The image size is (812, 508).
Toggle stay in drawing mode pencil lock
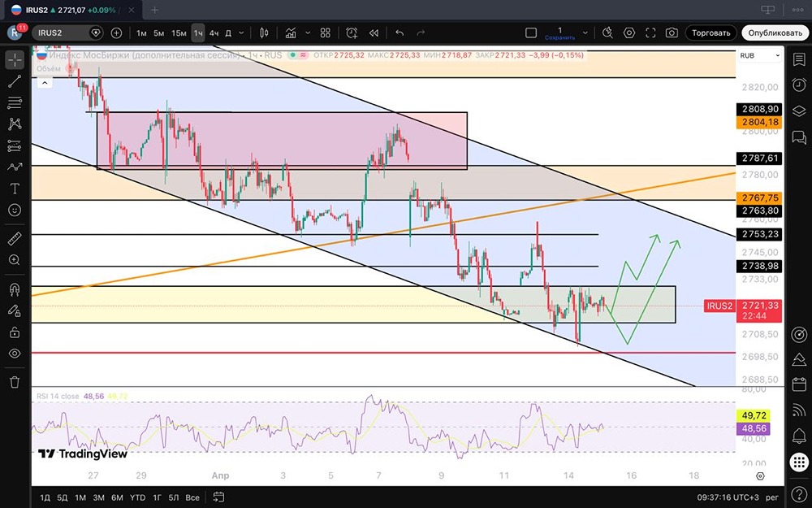[15, 310]
